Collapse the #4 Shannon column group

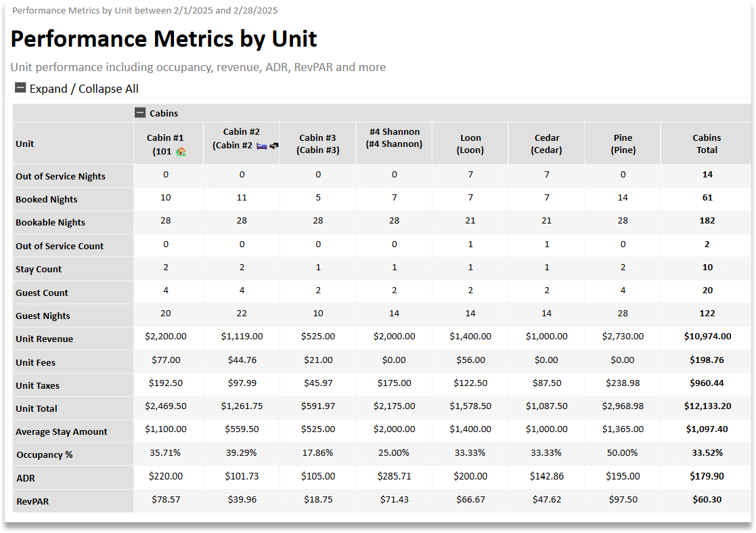coord(393,142)
